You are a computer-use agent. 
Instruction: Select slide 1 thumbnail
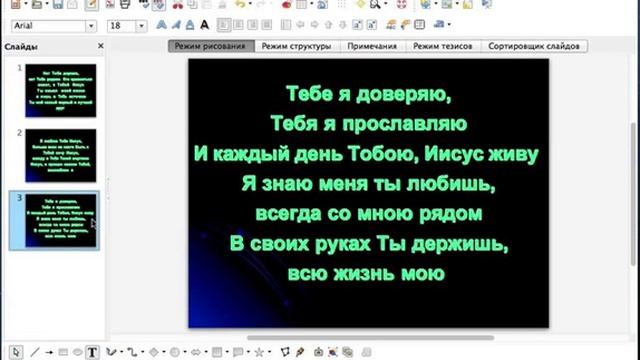(x=61, y=91)
